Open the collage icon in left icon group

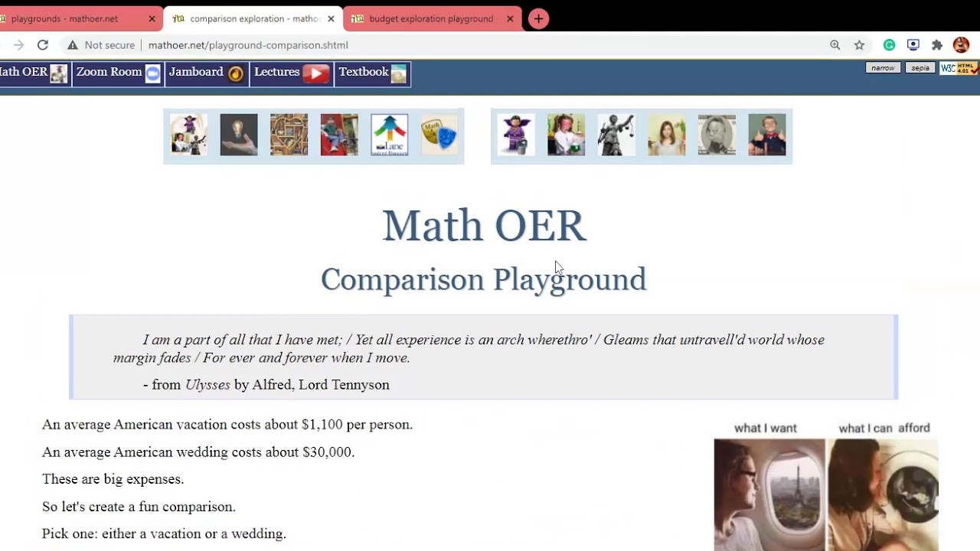188,135
